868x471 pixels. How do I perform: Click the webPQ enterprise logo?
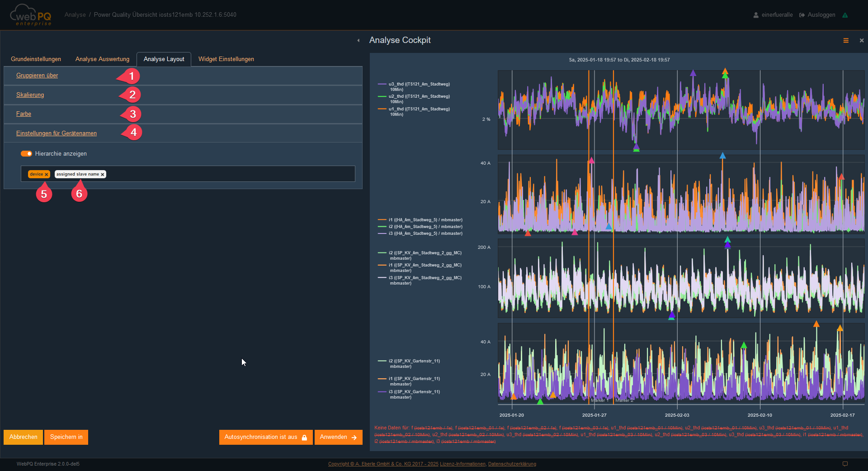tap(31, 15)
